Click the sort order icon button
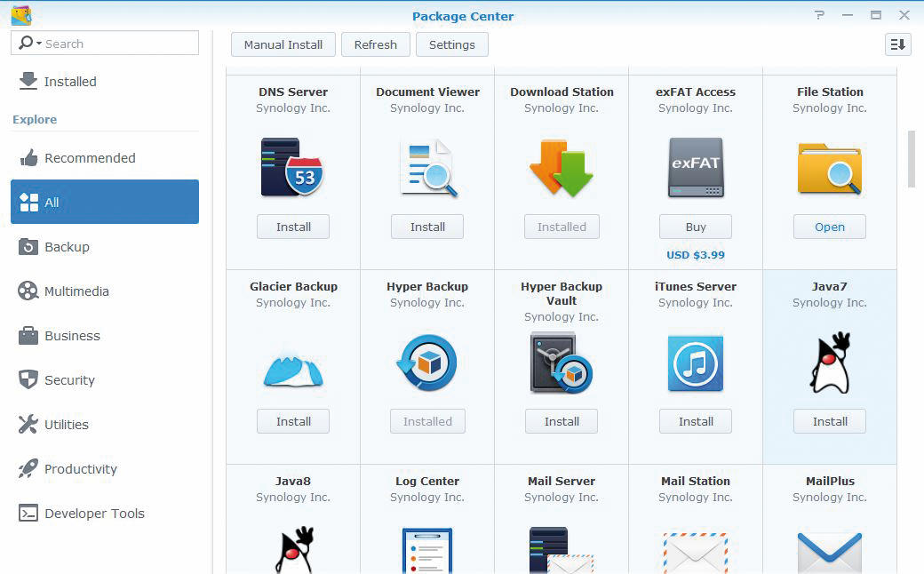Screen dimensions: 924x574 (897, 44)
